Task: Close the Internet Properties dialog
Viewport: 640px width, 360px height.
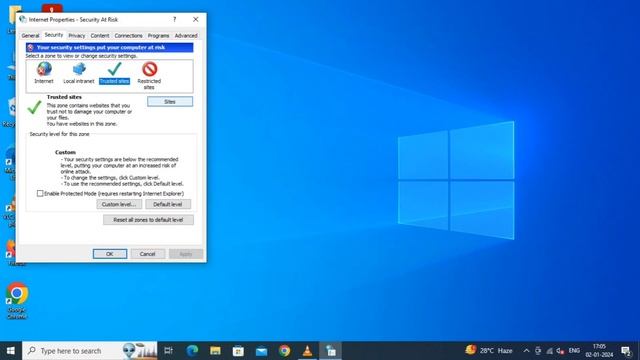Action: point(196,19)
